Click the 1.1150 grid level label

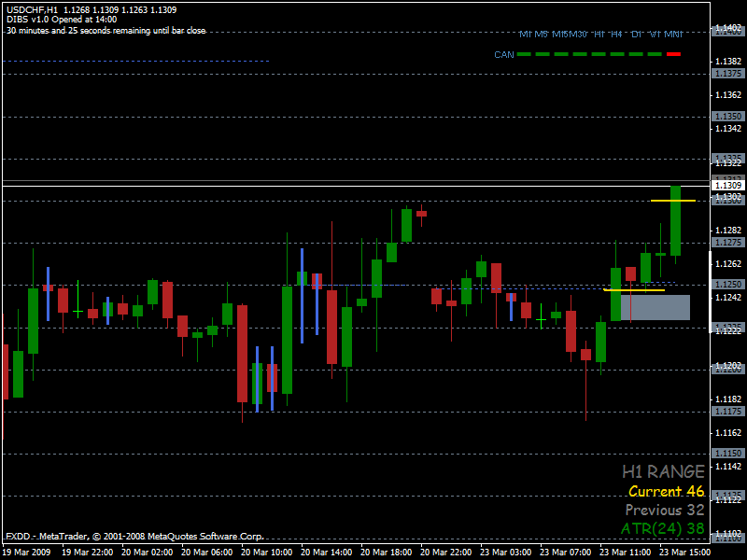click(x=728, y=454)
